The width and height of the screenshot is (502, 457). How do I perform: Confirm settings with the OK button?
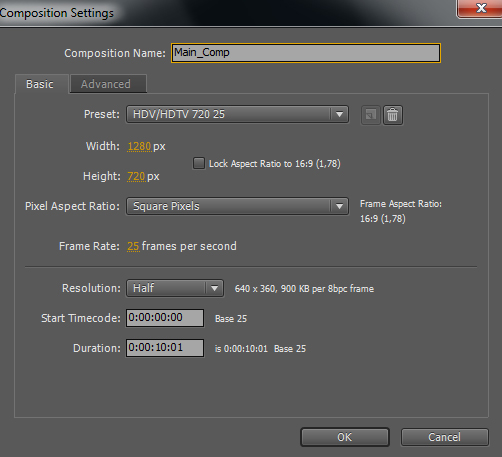345,437
